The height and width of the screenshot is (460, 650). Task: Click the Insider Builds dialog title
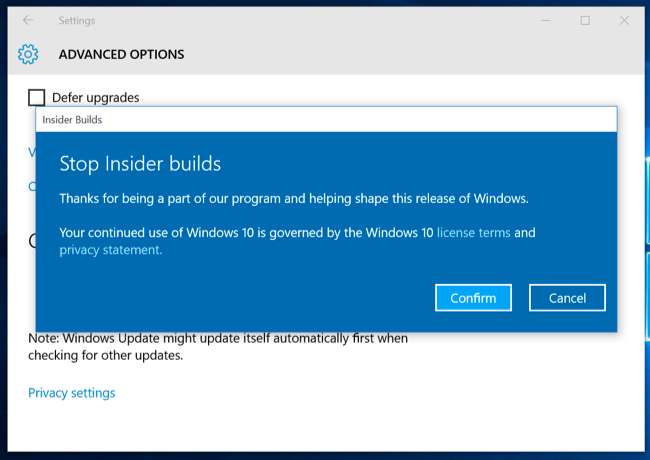pyautogui.click(x=72, y=120)
